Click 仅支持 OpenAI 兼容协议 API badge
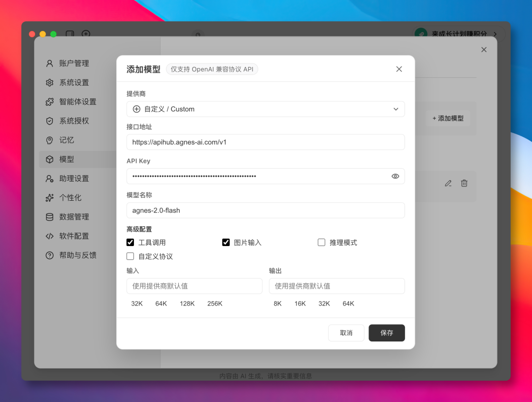 point(212,69)
